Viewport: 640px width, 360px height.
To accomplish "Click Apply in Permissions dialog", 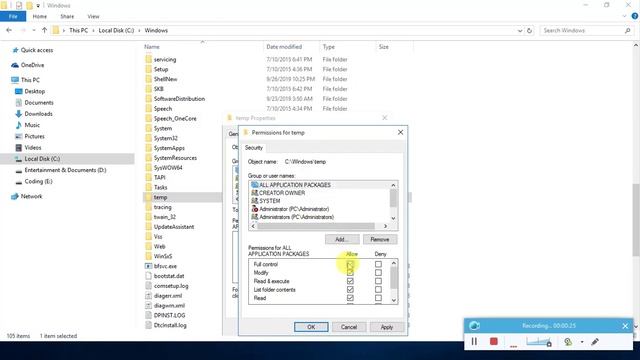I will pyautogui.click(x=387, y=327).
